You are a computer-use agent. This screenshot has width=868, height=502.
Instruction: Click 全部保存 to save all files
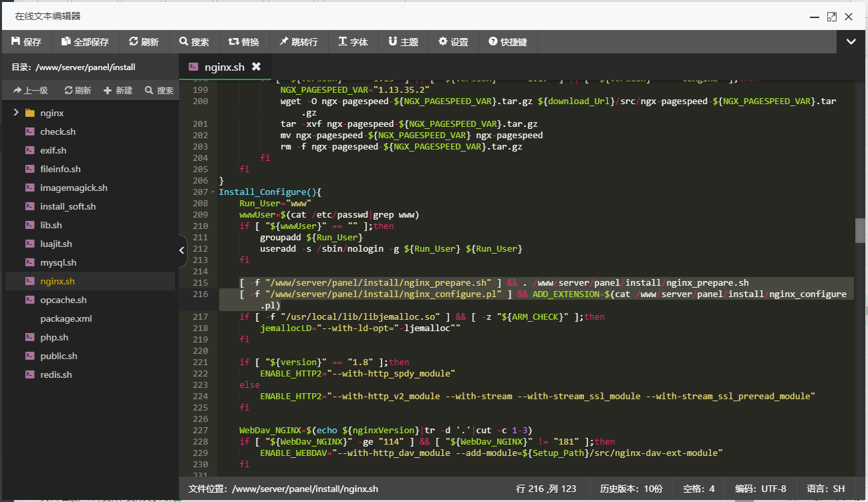pyautogui.click(x=85, y=41)
